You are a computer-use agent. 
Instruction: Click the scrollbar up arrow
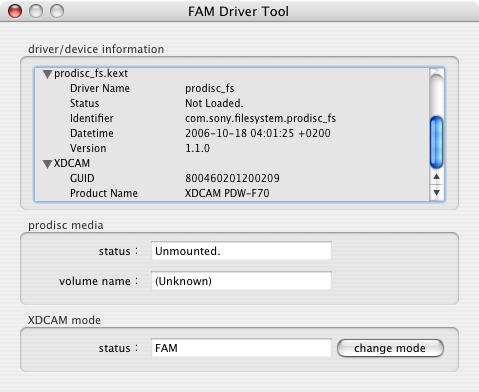point(437,177)
